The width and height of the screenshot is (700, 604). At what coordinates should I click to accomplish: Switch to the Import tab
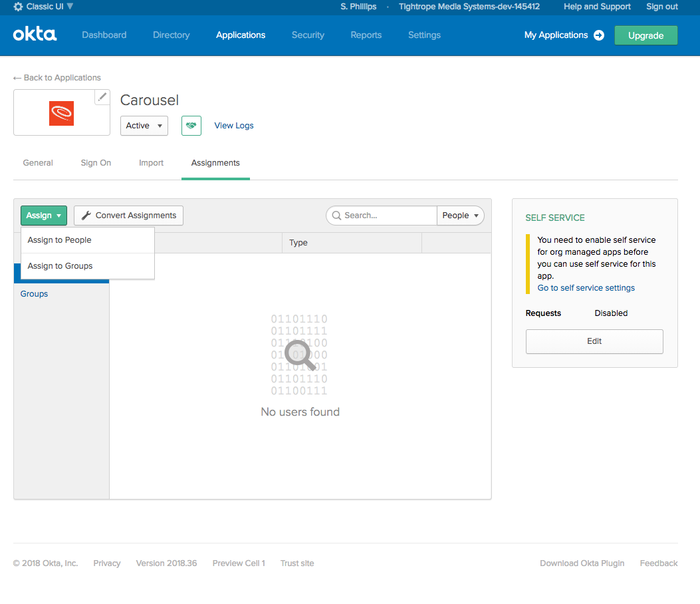tap(152, 162)
